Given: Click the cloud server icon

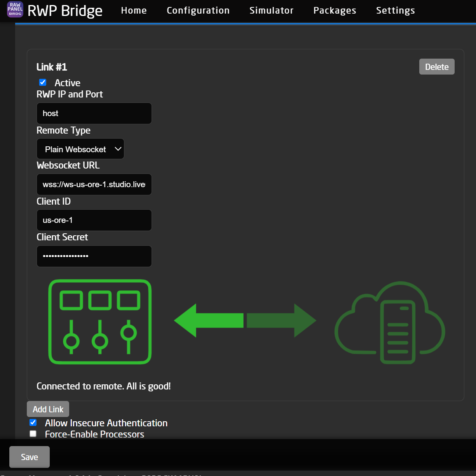Looking at the screenshot, I should coord(390,322).
